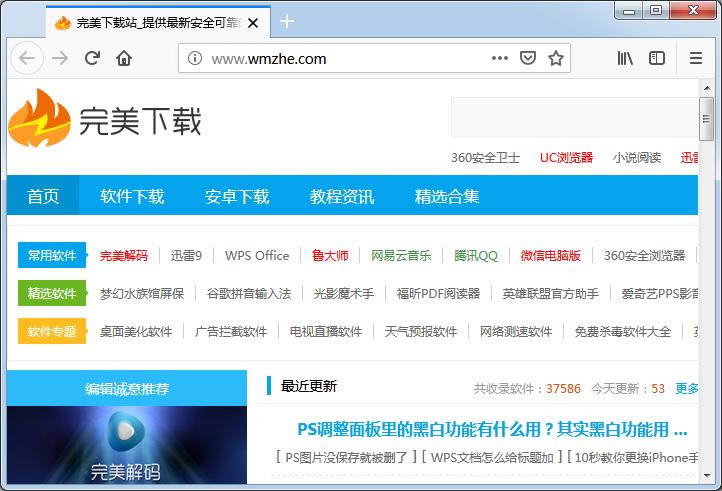Click the 完美下载 flame logo
The image size is (722, 491).
coord(40,118)
